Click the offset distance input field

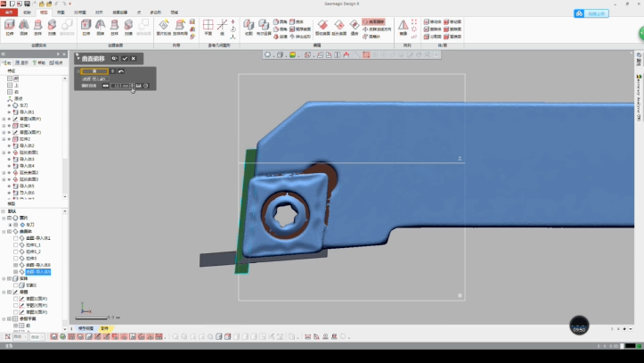(x=120, y=86)
